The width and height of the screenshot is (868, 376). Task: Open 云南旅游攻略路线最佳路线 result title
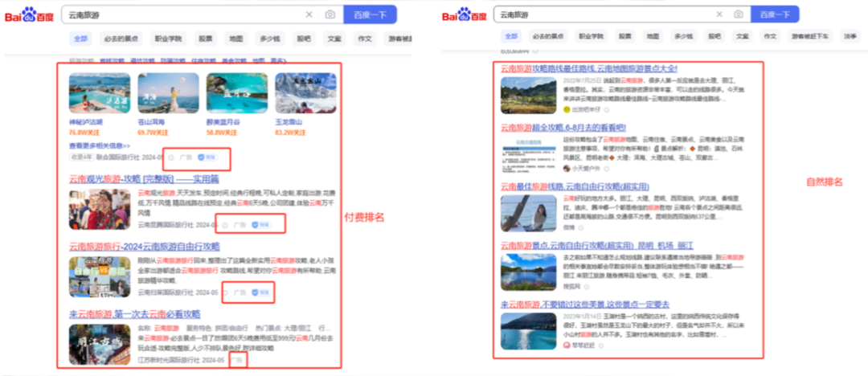[x=589, y=68]
